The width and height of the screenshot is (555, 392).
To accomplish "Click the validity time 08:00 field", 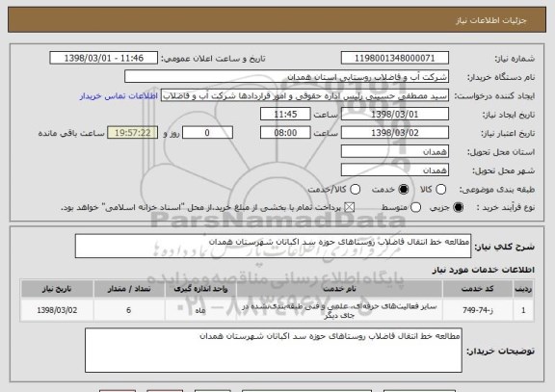I will (x=285, y=133).
